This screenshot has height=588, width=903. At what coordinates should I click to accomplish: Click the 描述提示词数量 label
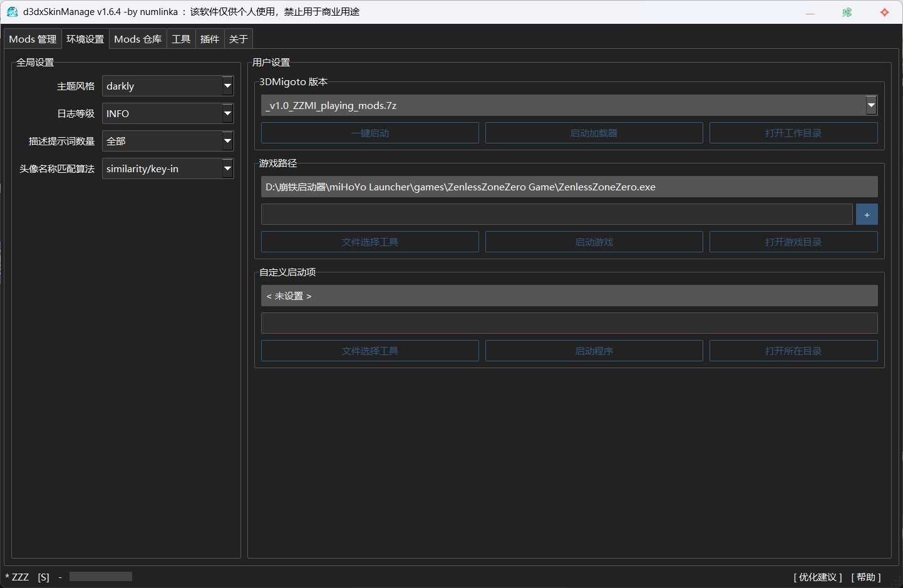click(61, 141)
